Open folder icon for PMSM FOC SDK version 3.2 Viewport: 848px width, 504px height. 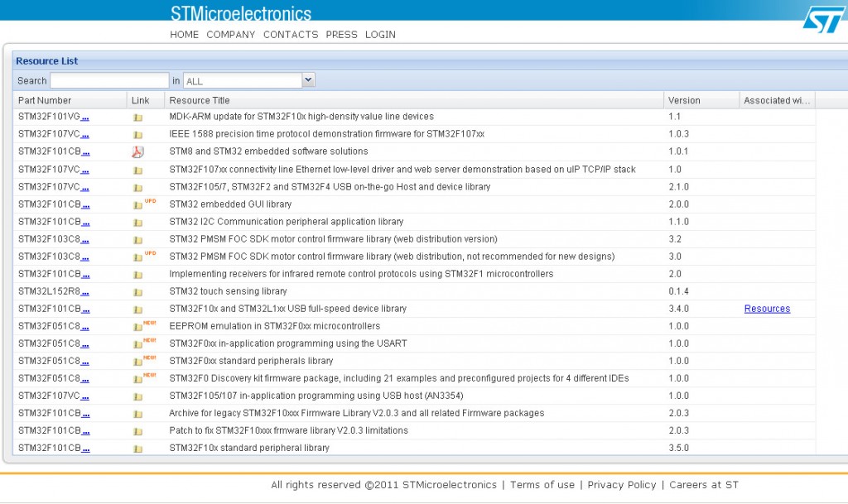click(138, 239)
